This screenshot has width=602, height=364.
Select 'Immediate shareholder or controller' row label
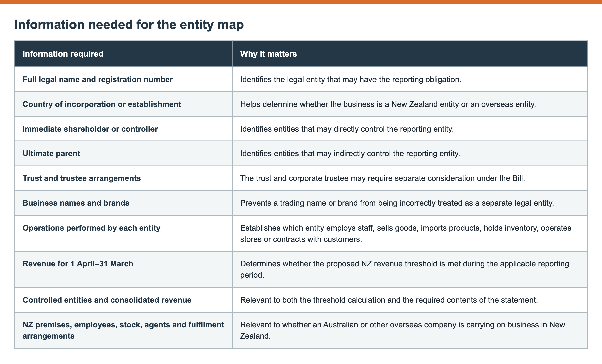(90, 129)
